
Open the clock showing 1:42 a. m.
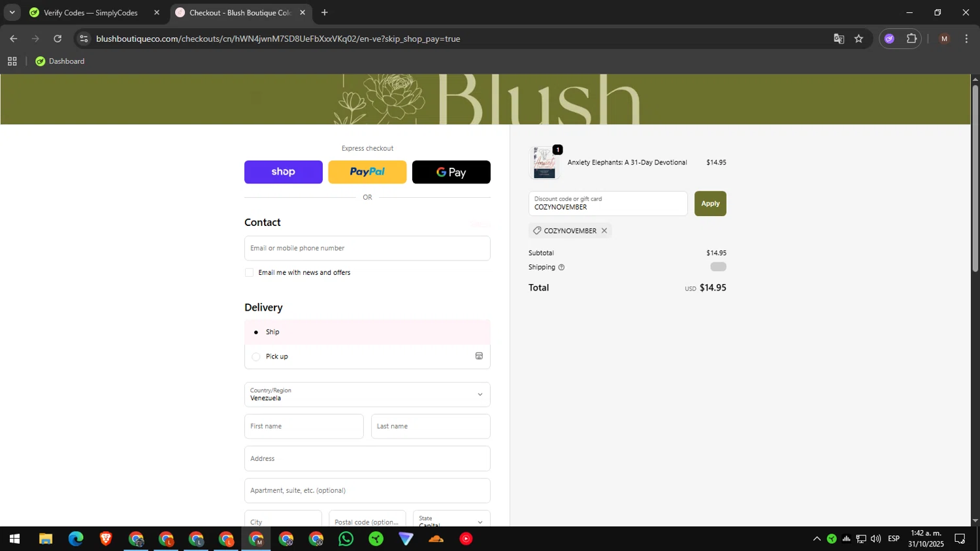[926, 539]
